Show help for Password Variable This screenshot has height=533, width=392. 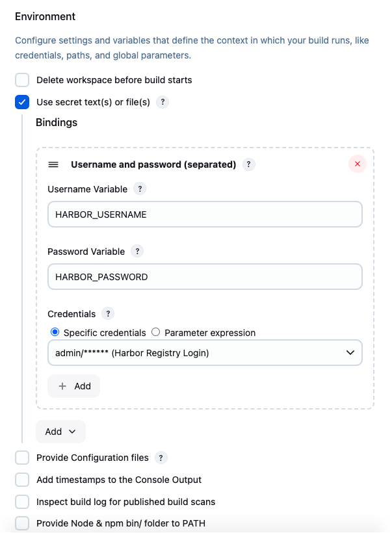pyautogui.click(x=137, y=251)
